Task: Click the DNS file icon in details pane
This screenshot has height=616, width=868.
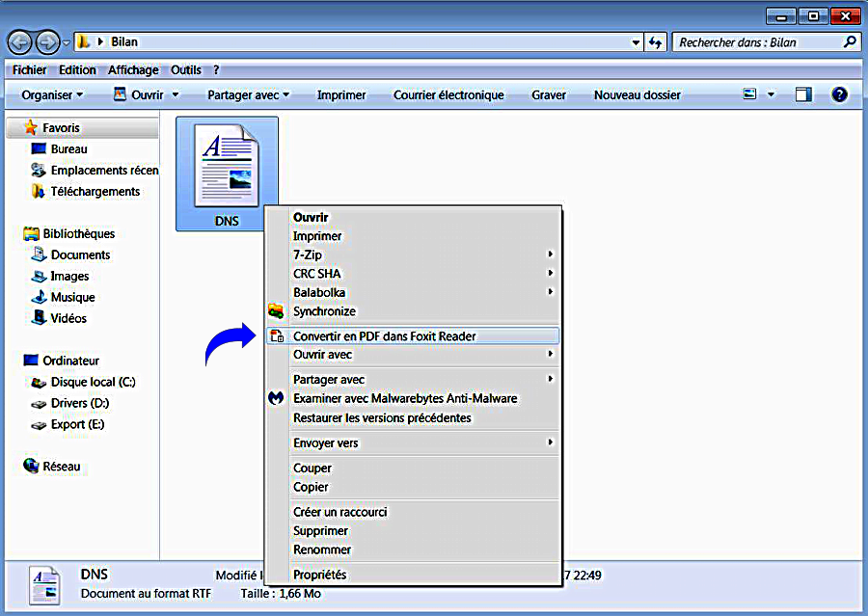Action: [x=44, y=585]
